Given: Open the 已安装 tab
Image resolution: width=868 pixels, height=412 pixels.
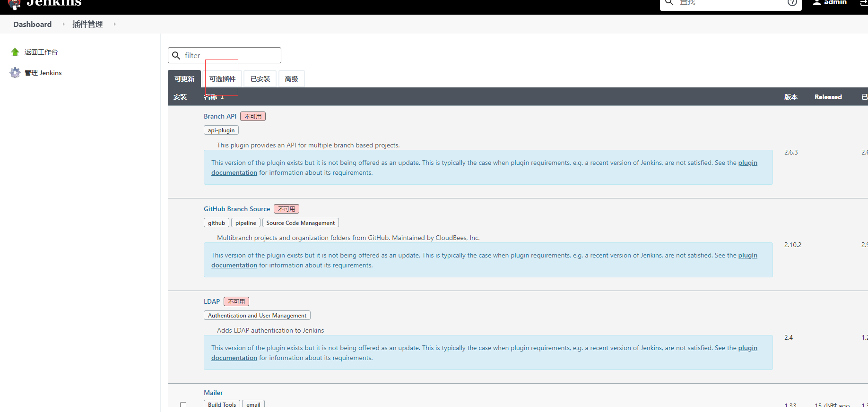Looking at the screenshot, I should coord(260,79).
